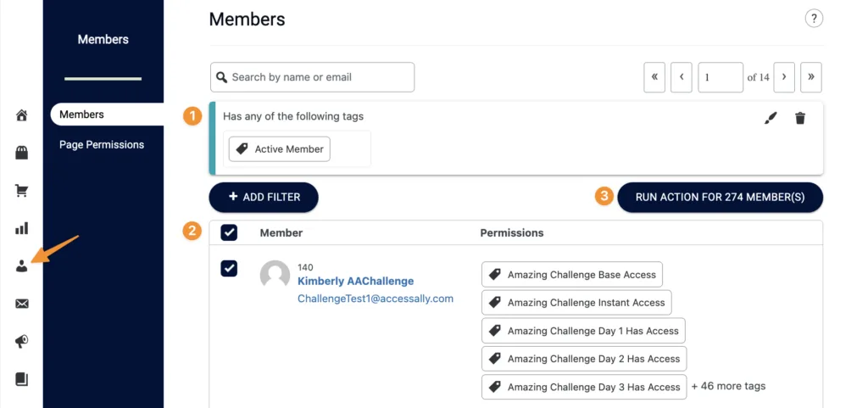Click the megaphone announcements icon

pyautogui.click(x=22, y=341)
